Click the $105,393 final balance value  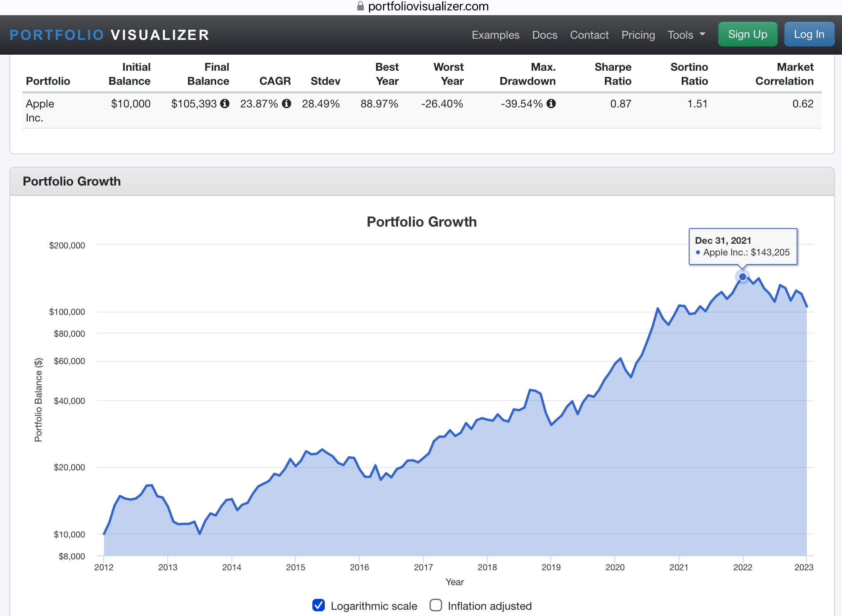click(x=194, y=104)
